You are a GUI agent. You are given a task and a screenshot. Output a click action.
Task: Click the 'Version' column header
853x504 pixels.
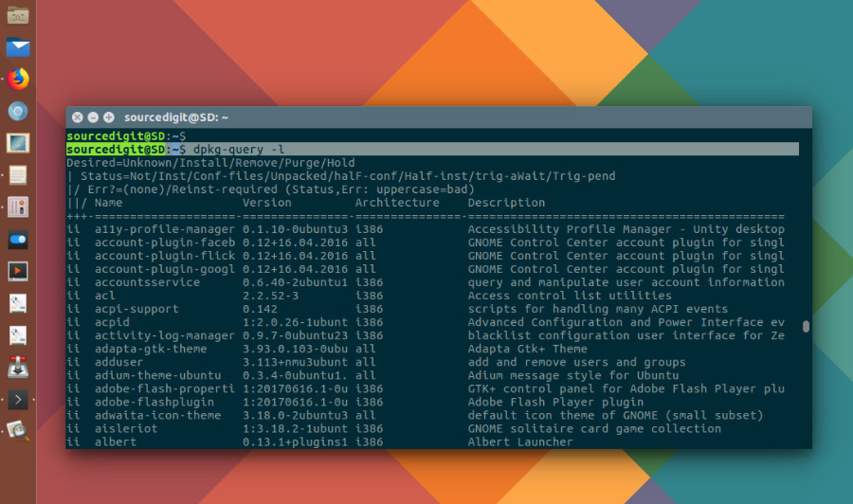click(266, 203)
